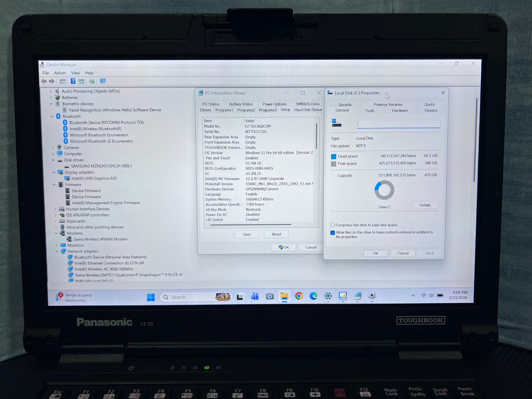Select the Sierra Wireless WWAN Modem icon

[x=69, y=239]
